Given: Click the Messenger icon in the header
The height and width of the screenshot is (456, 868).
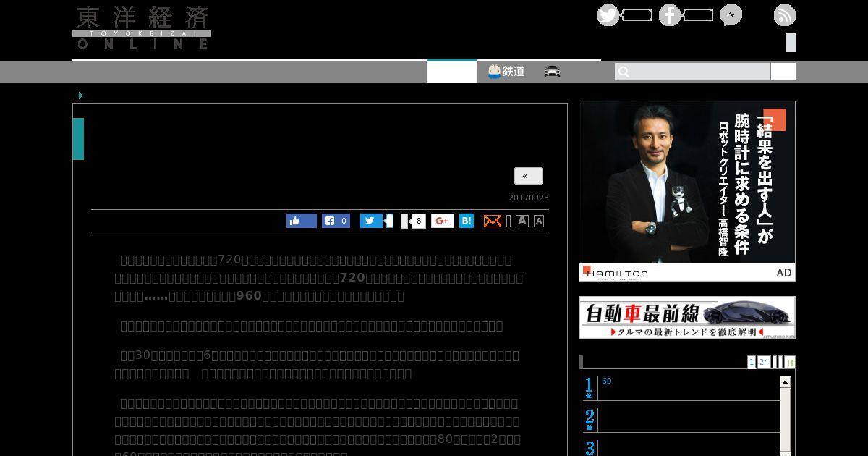Looking at the screenshot, I should click(x=731, y=15).
